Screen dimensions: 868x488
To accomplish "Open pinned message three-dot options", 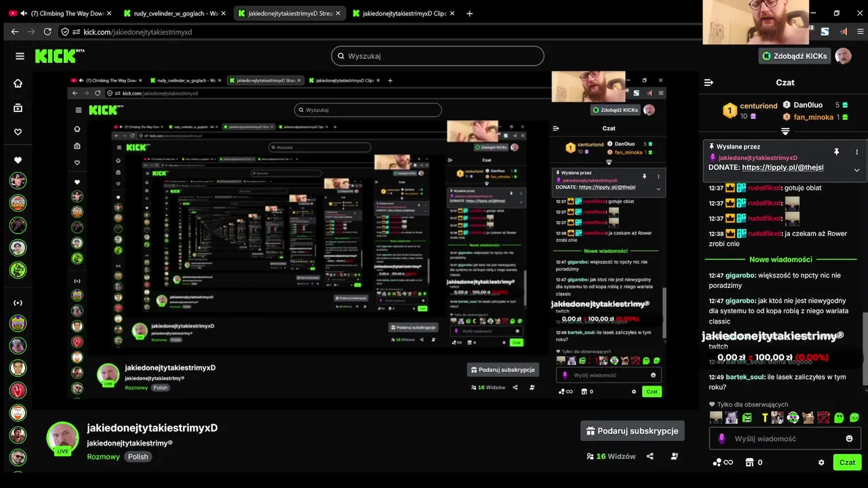I will [856, 152].
